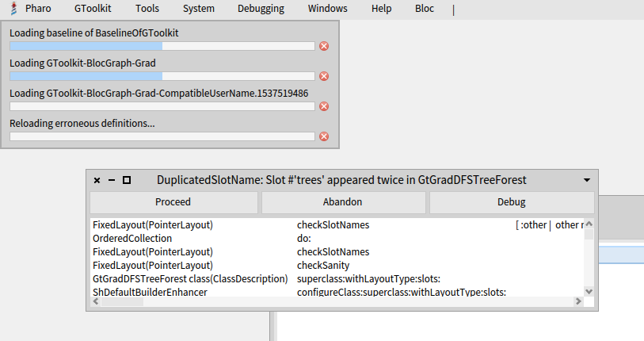Click the horizontal scrollbar thumb in stack list
Viewport: 644px width, 341px height.
coord(122,301)
